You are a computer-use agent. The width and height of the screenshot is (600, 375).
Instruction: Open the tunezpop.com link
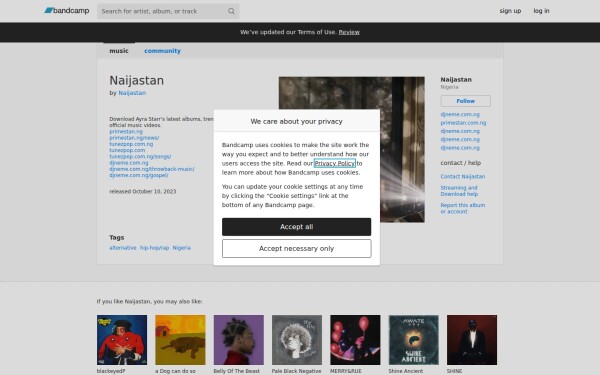pos(127,150)
